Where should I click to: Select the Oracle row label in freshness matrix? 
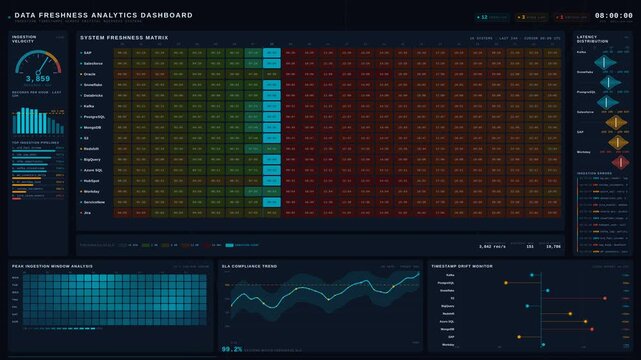tap(90, 74)
